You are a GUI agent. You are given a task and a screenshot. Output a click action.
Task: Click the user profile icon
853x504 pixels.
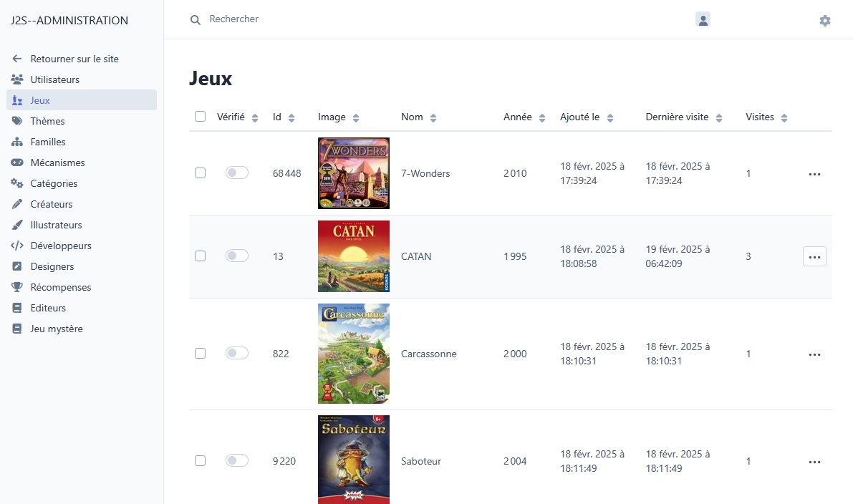coord(703,19)
